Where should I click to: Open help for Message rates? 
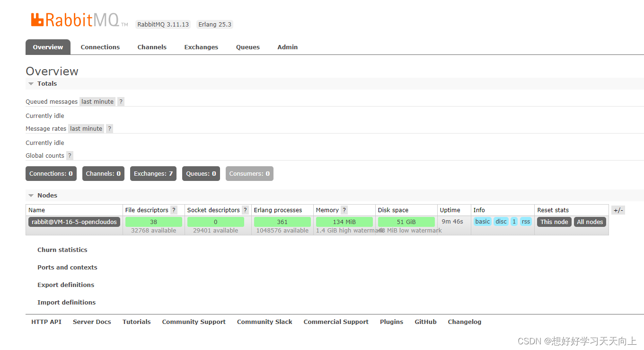pyautogui.click(x=110, y=129)
